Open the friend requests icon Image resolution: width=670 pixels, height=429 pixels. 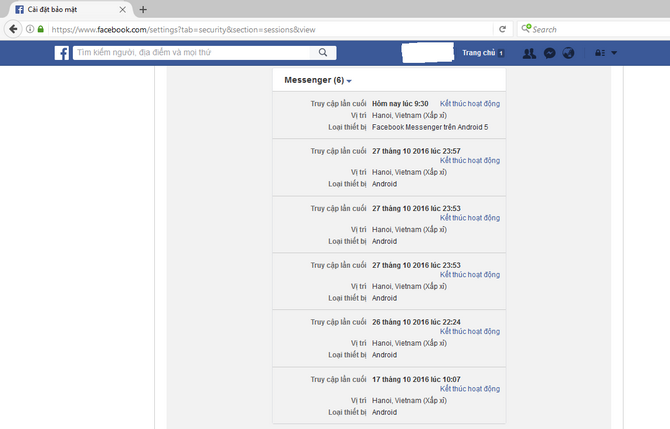[x=529, y=53]
